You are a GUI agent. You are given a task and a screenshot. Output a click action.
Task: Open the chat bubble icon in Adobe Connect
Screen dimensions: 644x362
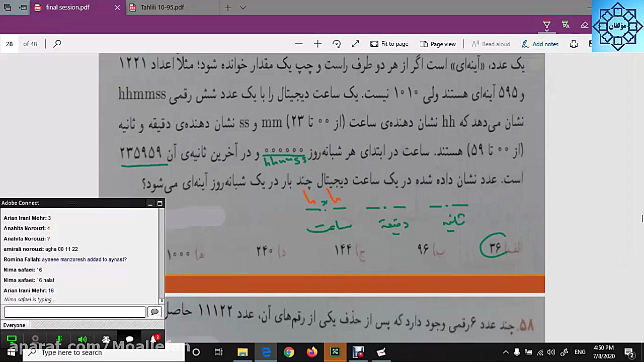pyautogui.click(x=129, y=338)
